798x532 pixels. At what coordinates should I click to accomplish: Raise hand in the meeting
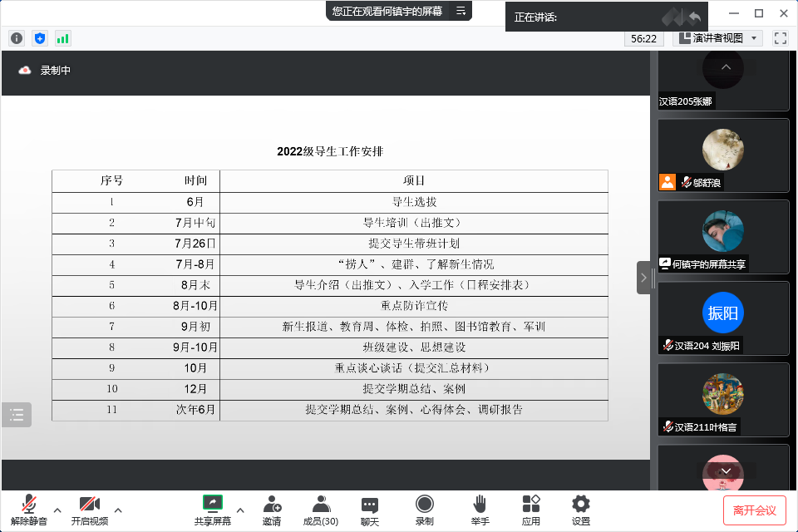(480, 509)
